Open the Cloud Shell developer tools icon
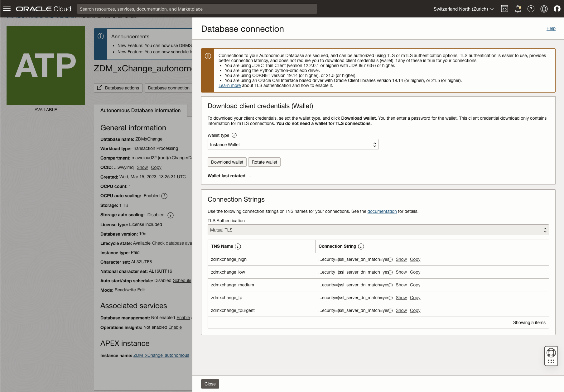 [504, 9]
